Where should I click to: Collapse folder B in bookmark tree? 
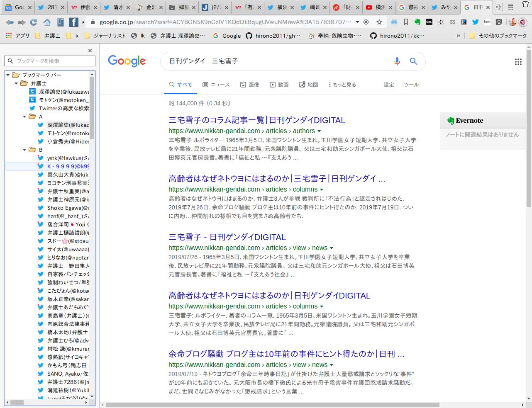point(25,150)
